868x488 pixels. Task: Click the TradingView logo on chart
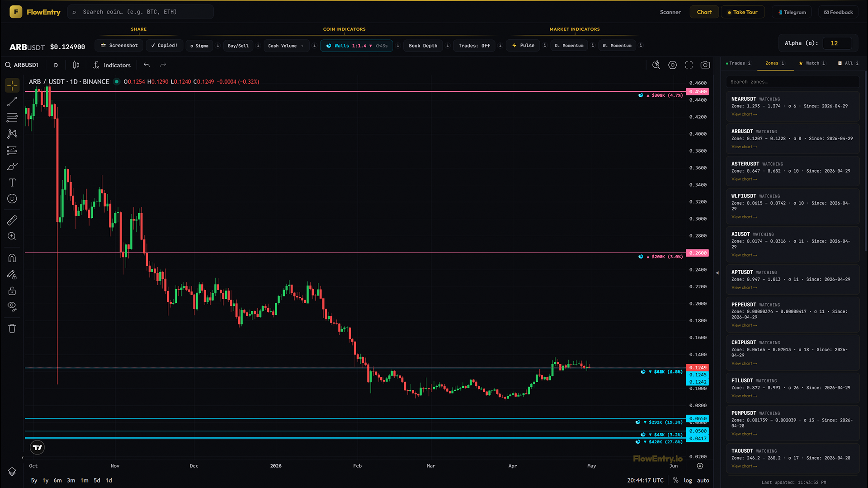(x=38, y=447)
